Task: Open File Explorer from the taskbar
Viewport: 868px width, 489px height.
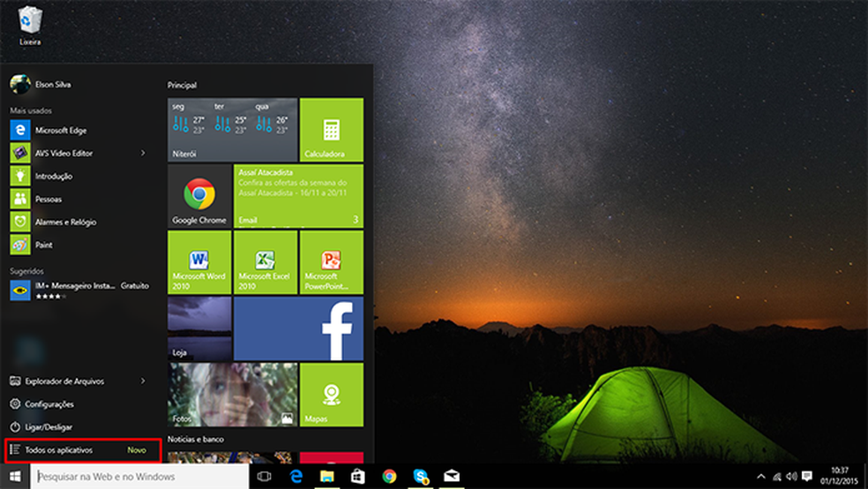Action: 327,477
